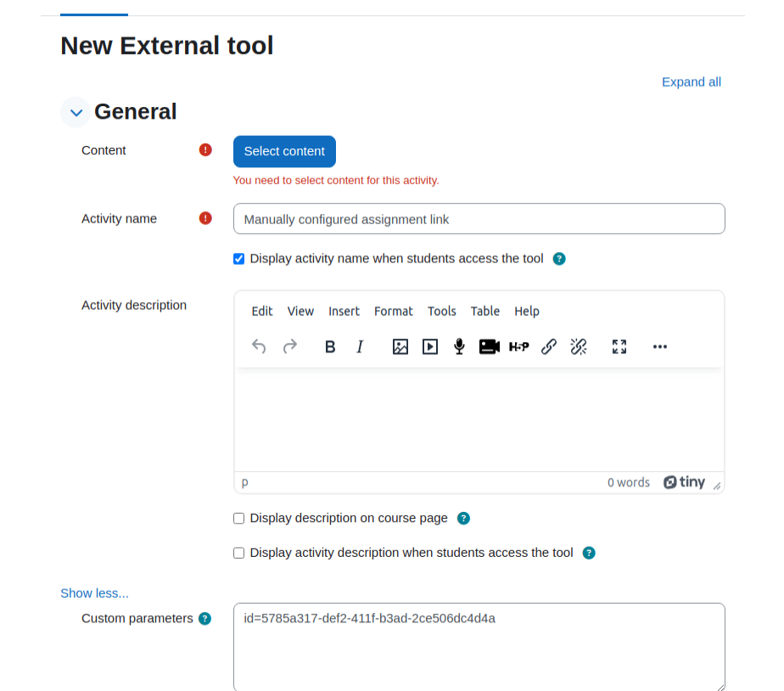
Task: Click the unlink broken chain icon
Action: click(579, 346)
